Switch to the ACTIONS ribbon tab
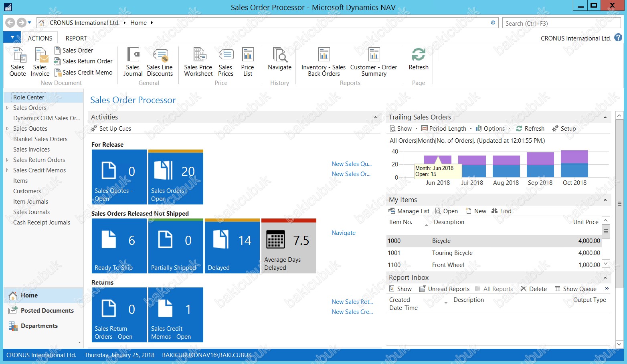627x364 pixels. [x=40, y=38]
